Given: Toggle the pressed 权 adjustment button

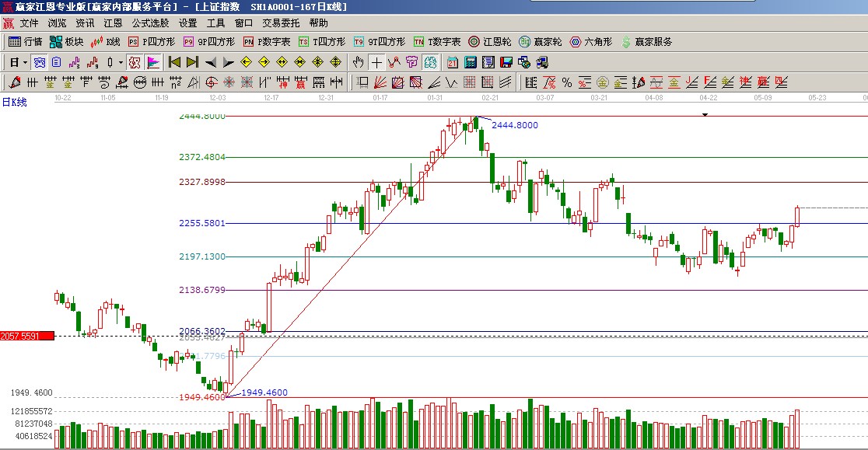Looking at the screenshot, I should (x=134, y=62).
